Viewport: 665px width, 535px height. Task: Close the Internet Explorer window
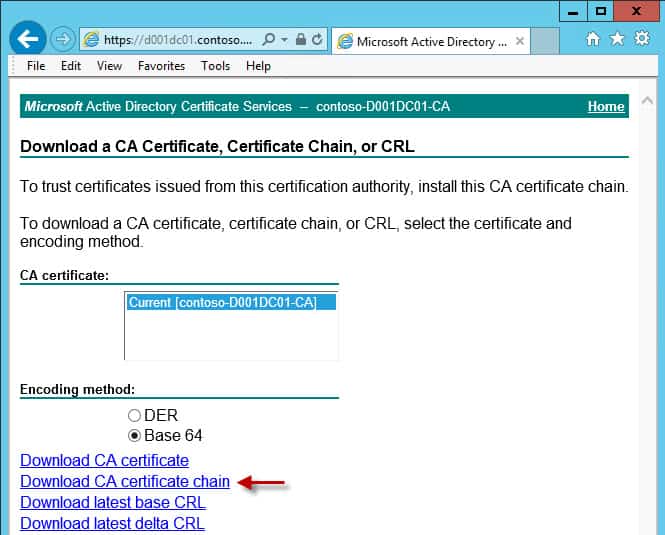click(637, 11)
